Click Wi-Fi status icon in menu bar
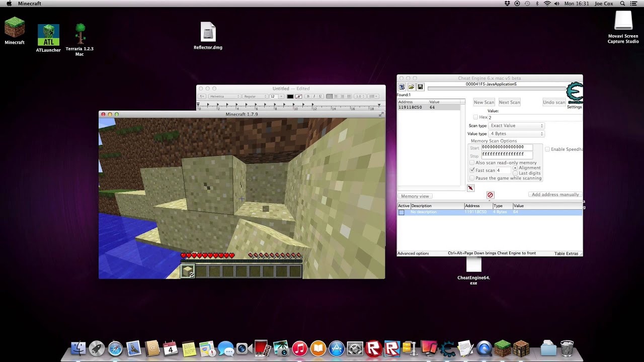Image resolution: width=644 pixels, height=362 pixels. 547,4
